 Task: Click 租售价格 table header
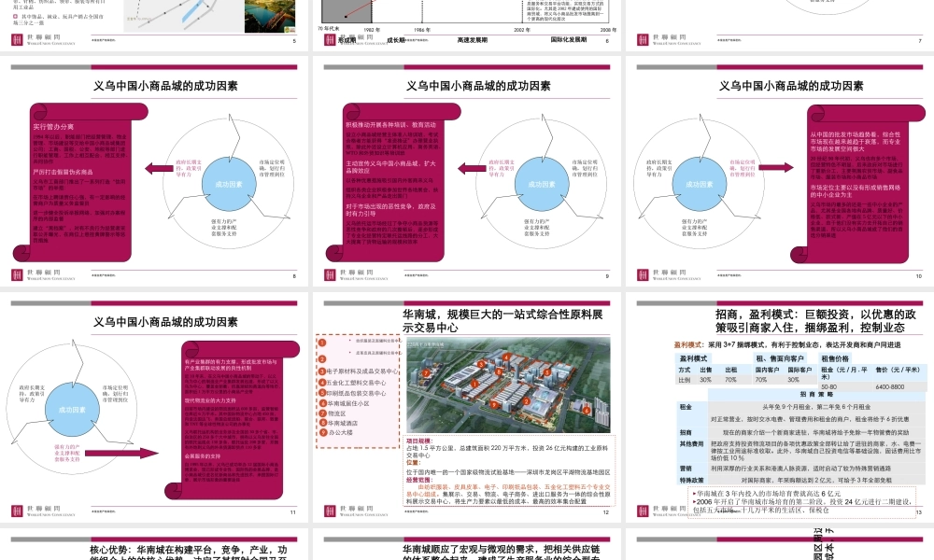point(834,358)
